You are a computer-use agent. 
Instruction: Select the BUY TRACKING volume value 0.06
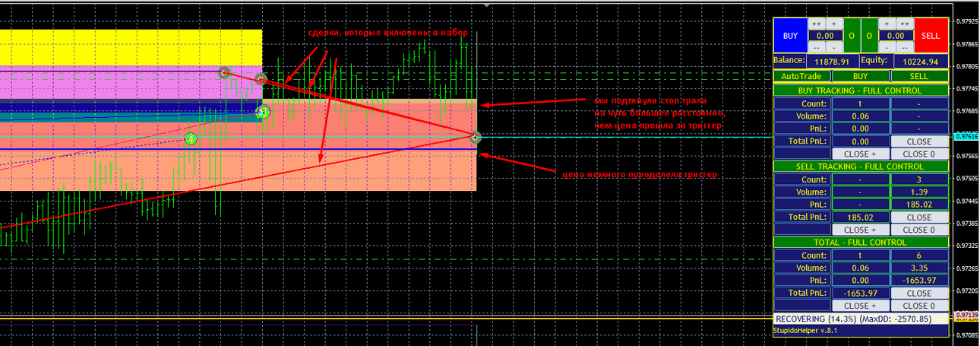tap(861, 116)
